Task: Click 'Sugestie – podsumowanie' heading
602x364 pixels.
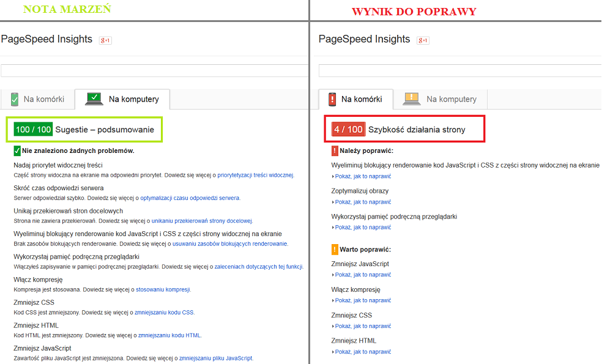Action: [x=105, y=130]
